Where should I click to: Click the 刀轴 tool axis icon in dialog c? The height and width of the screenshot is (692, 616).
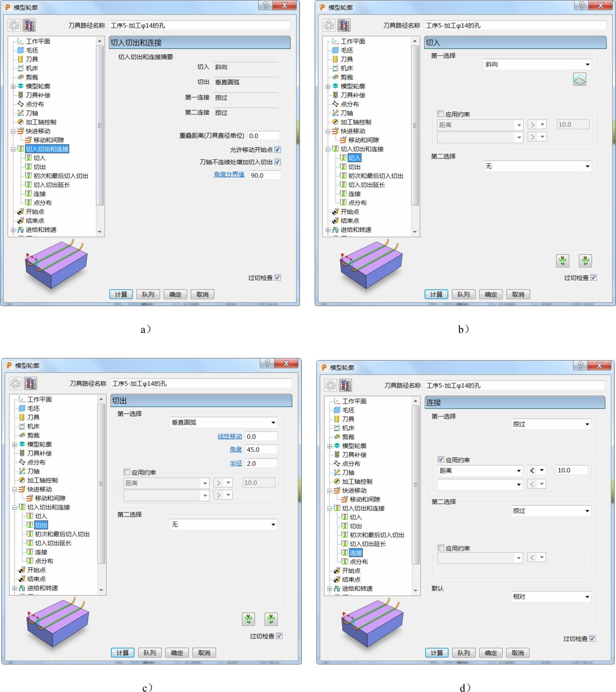(x=22, y=471)
